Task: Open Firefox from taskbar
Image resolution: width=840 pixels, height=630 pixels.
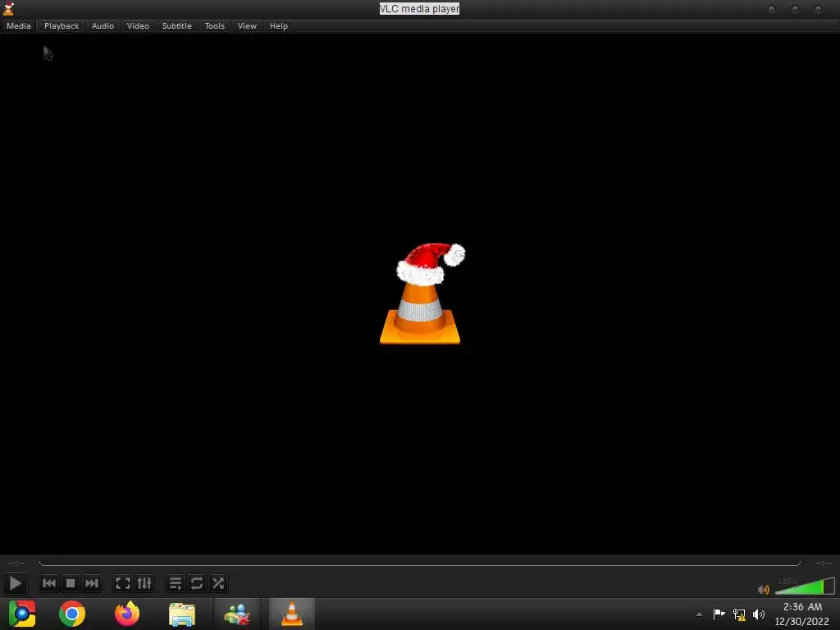Action: pos(127,614)
